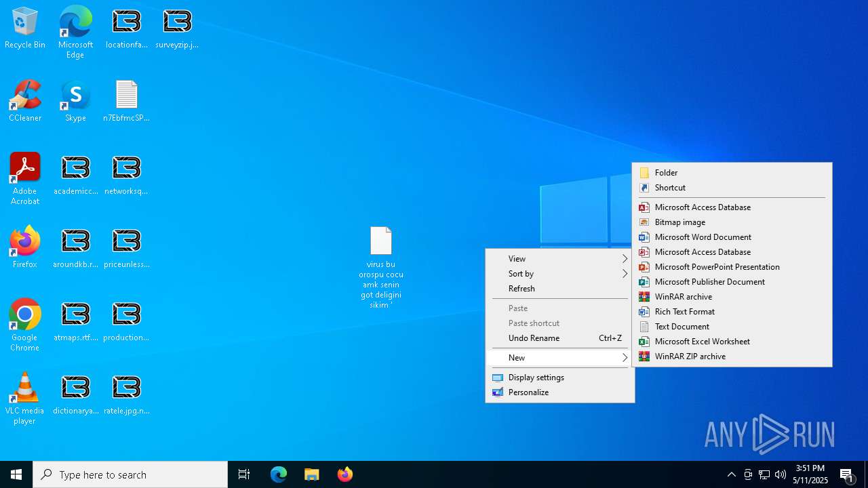Select the dictionarya... desktop file icon
Image resolution: width=868 pixels, height=488 pixels.
coord(75,394)
